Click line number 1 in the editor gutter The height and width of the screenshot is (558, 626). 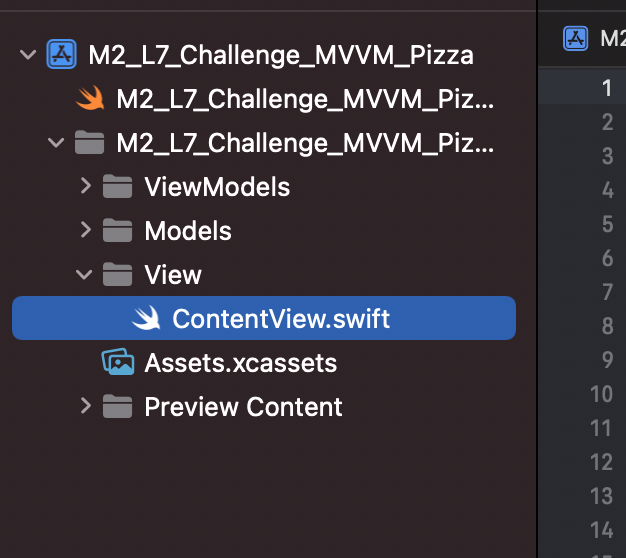pos(607,88)
